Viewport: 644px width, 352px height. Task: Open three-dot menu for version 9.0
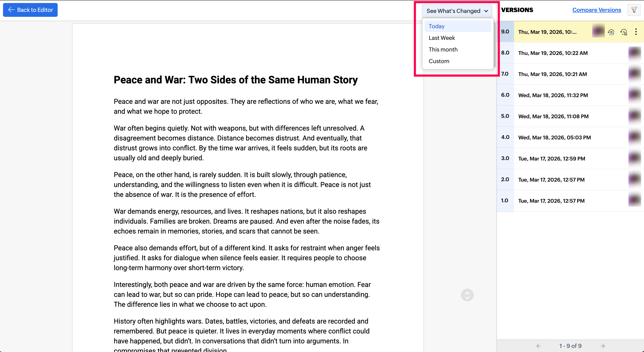(636, 32)
